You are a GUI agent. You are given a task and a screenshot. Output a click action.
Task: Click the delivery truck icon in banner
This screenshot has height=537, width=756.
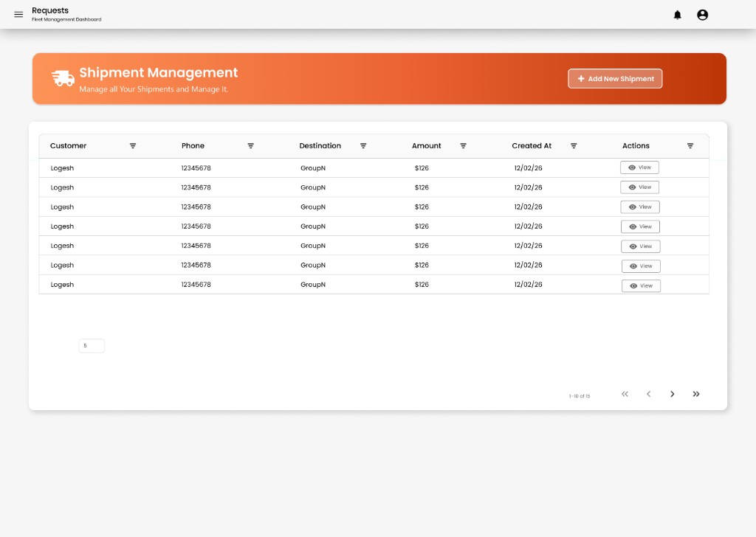coord(63,78)
